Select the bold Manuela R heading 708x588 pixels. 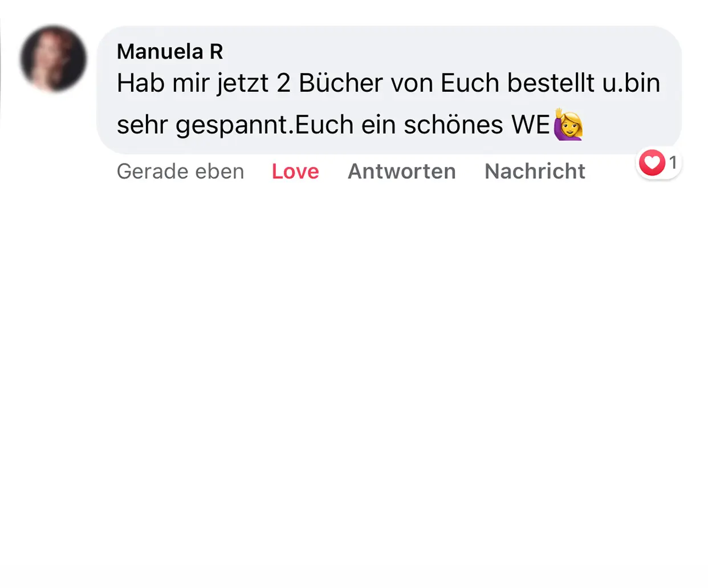pos(170,51)
